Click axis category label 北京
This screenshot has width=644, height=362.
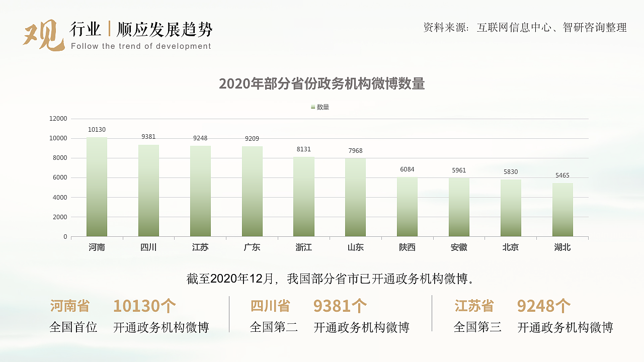coord(511,247)
